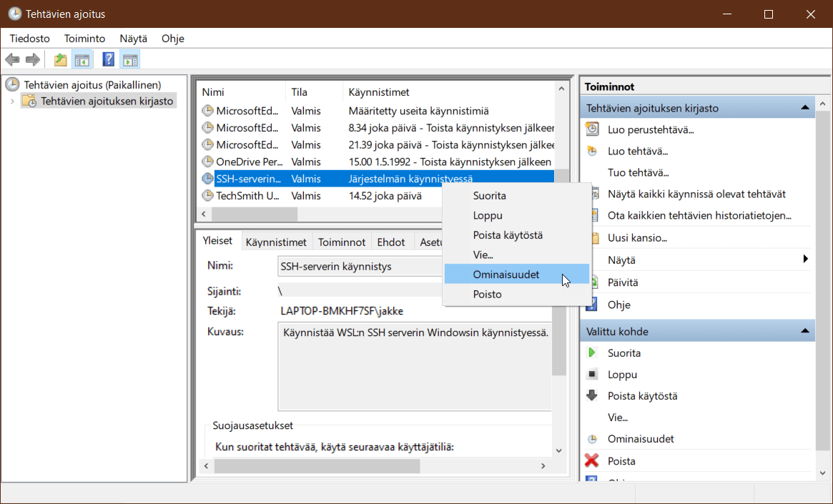Collapse the Valittu kohde section
The width and height of the screenshot is (833, 504).
(x=805, y=331)
